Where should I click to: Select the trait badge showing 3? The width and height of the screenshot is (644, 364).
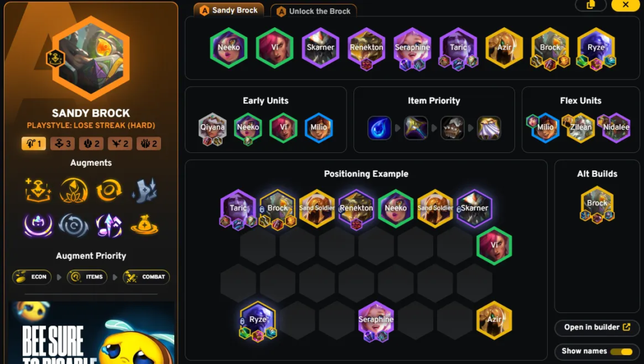(62, 144)
